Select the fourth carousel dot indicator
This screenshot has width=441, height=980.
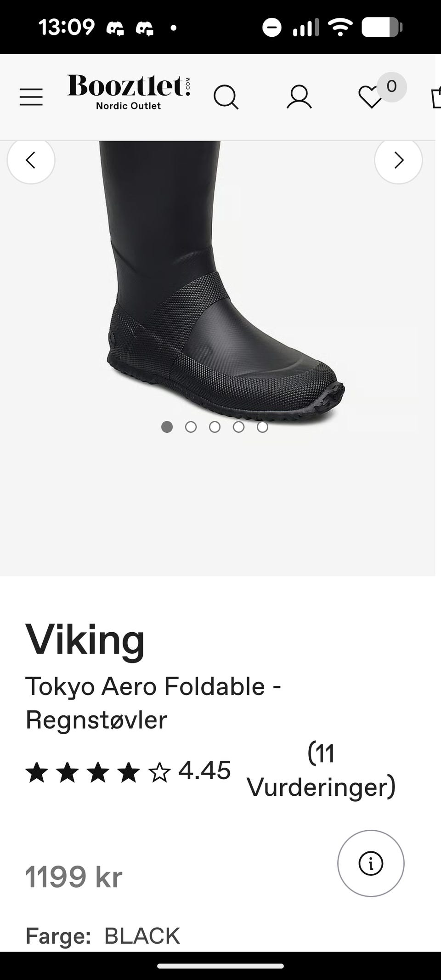coord(238,427)
